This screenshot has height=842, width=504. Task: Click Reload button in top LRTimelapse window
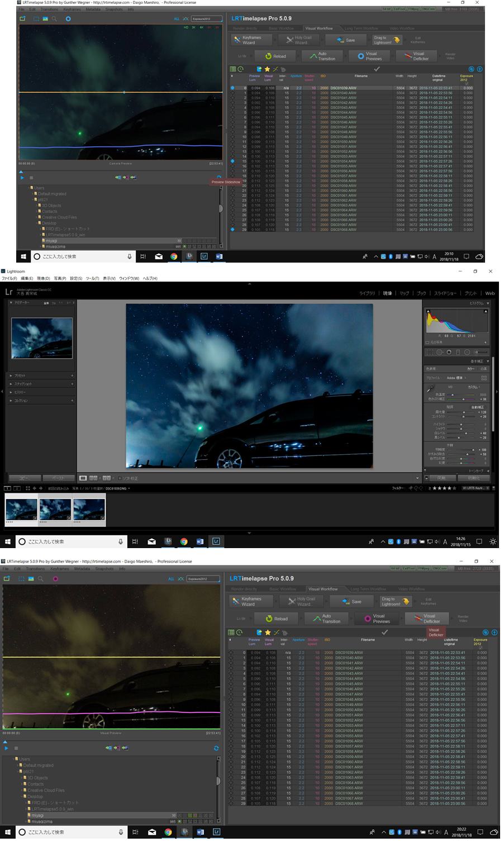[275, 56]
